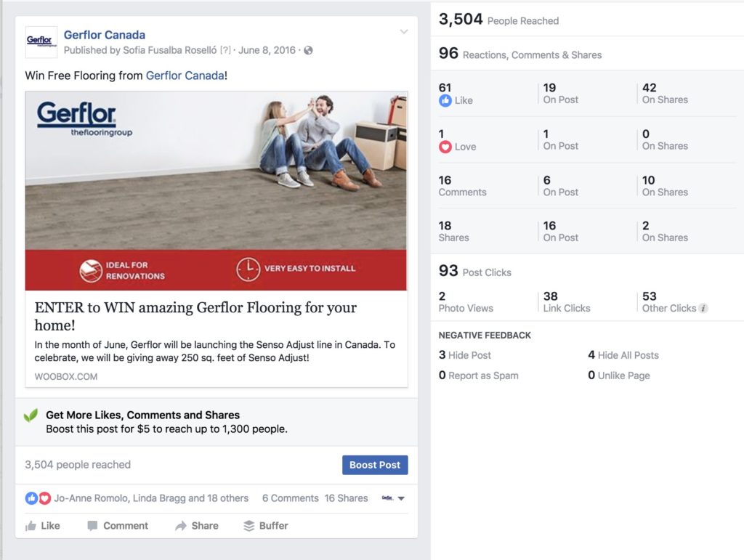Click the 4 Hide All Posts entry
The width and height of the screenshot is (744, 560).
[623, 355]
